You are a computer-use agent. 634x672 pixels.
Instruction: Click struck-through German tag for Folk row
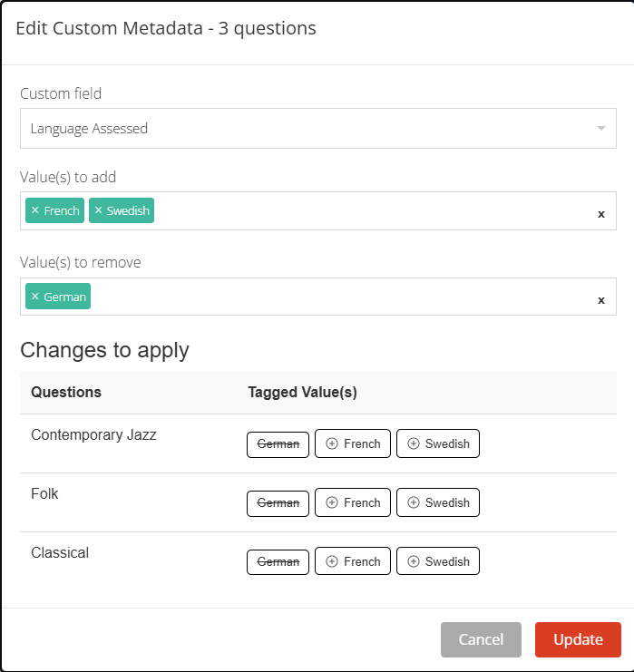pos(278,502)
